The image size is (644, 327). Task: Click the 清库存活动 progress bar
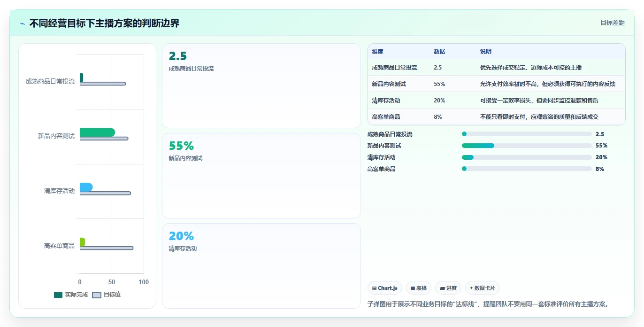[x=527, y=157]
